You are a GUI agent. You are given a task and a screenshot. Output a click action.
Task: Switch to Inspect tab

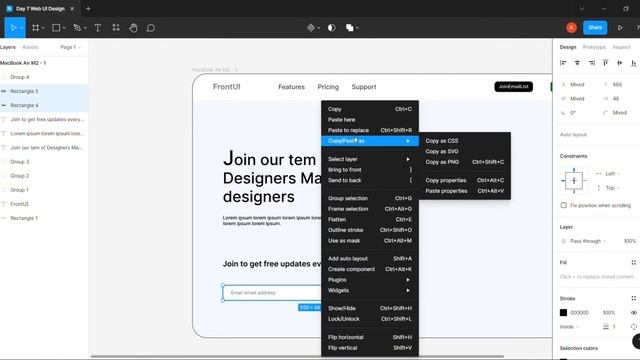[x=621, y=47]
